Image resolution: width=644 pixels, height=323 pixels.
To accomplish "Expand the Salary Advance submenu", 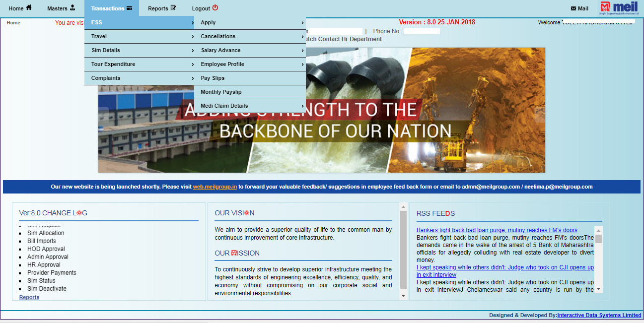I will click(302, 50).
